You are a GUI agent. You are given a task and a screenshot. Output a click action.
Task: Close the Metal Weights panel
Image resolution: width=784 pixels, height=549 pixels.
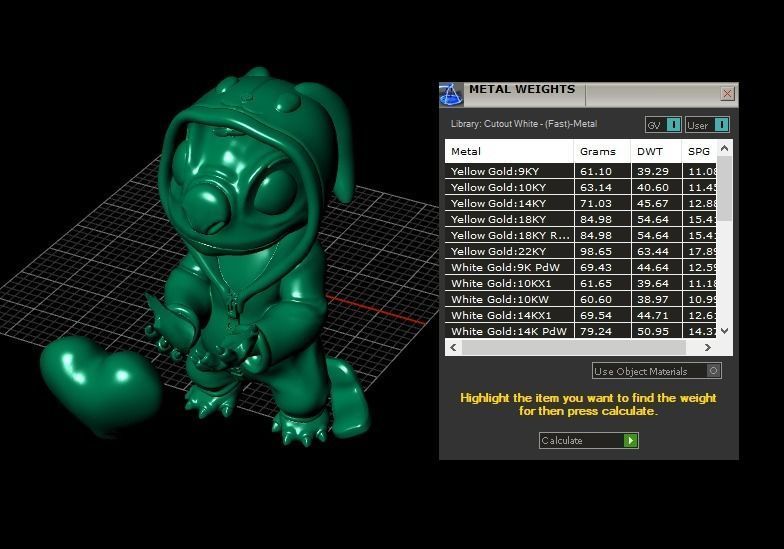point(727,94)
